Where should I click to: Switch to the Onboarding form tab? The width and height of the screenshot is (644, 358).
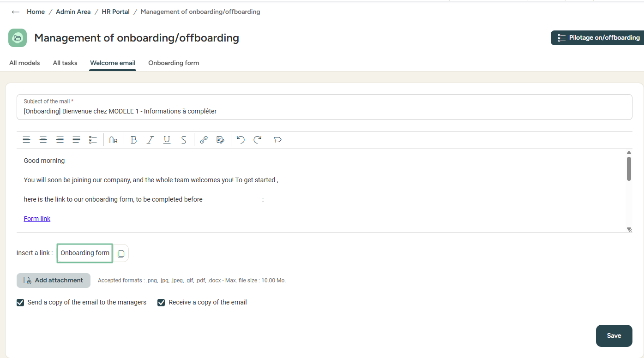(x=174, y=63)
